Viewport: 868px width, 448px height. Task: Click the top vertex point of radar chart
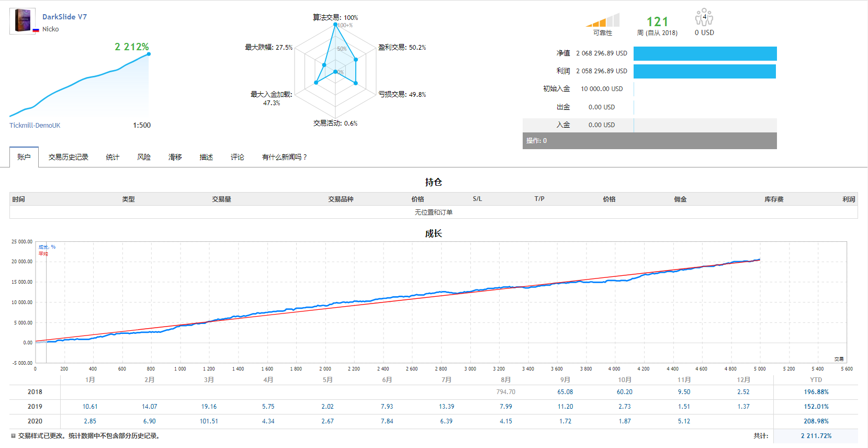[x=335, y=25]
